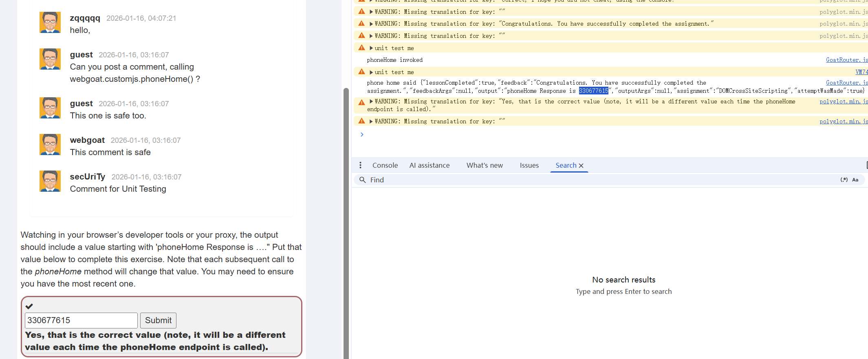
Task: Switch to the Console drawer tab
Action: [x=385, y=165]
